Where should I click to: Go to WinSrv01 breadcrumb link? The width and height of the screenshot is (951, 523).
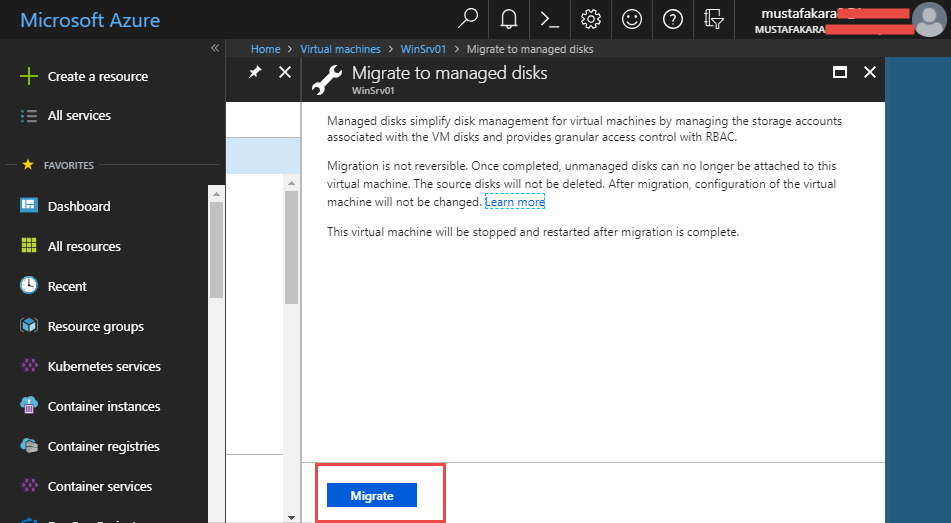(x=423, y=49)
